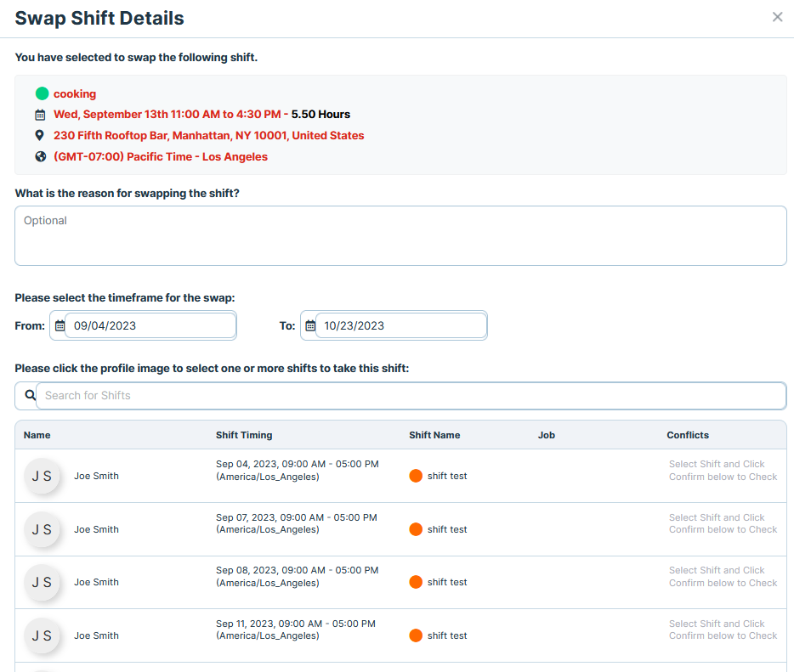Click the magnifier icon in the shift search
This screenshot has height=672, width=794.
(x=31, y=395)
